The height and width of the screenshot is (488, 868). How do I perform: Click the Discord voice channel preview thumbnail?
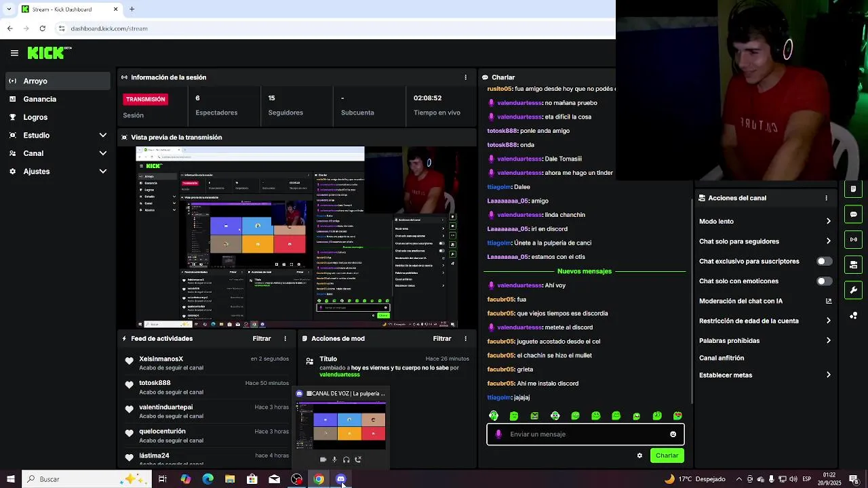pos(341,425)
